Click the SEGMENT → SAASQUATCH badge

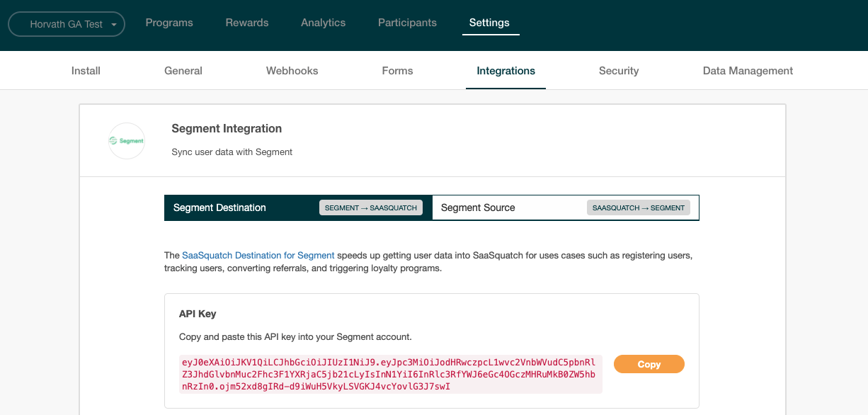(x=370, y=207)
